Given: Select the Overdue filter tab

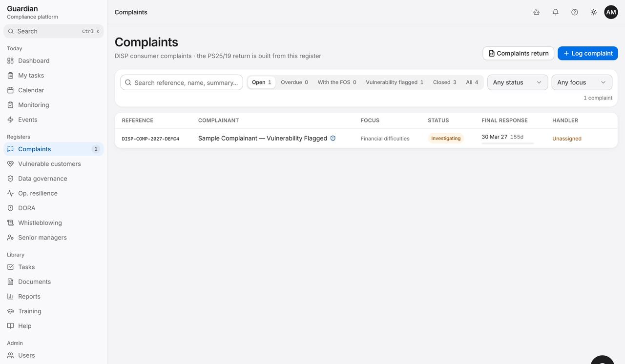Looking at the screenshot, I should [294, 82].
